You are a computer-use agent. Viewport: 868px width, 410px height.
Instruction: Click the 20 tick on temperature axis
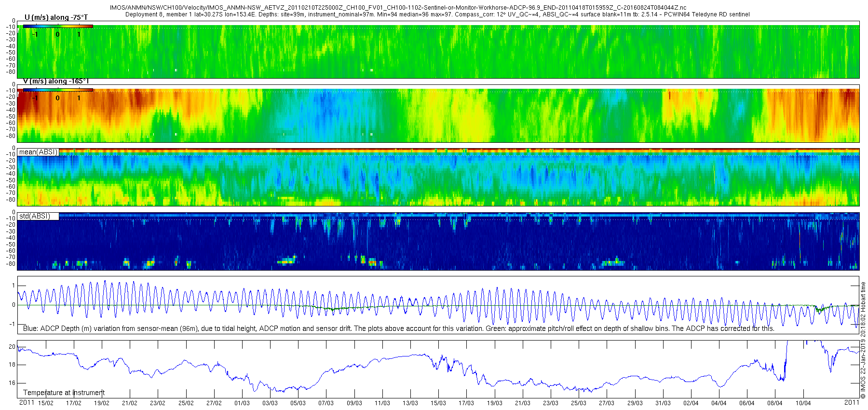[x=13, y=347]
